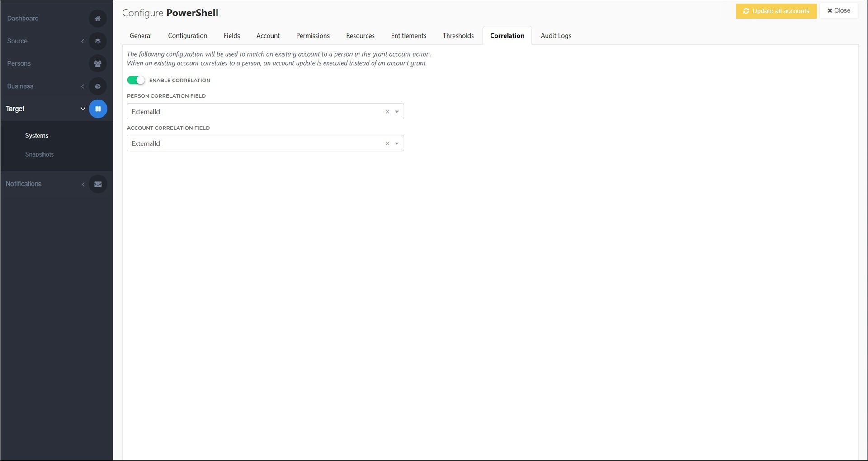The width and height of the screenshot is (868, 461).
Task: Open Persons in the sidebar
Action: click(x=19, y=64)
